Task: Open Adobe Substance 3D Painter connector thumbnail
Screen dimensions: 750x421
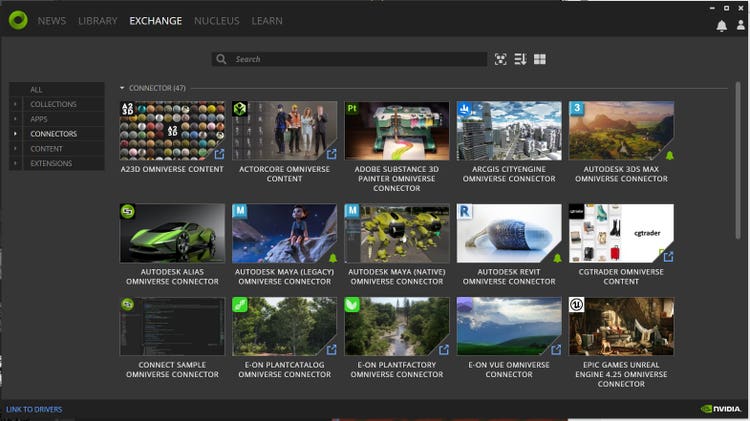Action: [397, 131]
